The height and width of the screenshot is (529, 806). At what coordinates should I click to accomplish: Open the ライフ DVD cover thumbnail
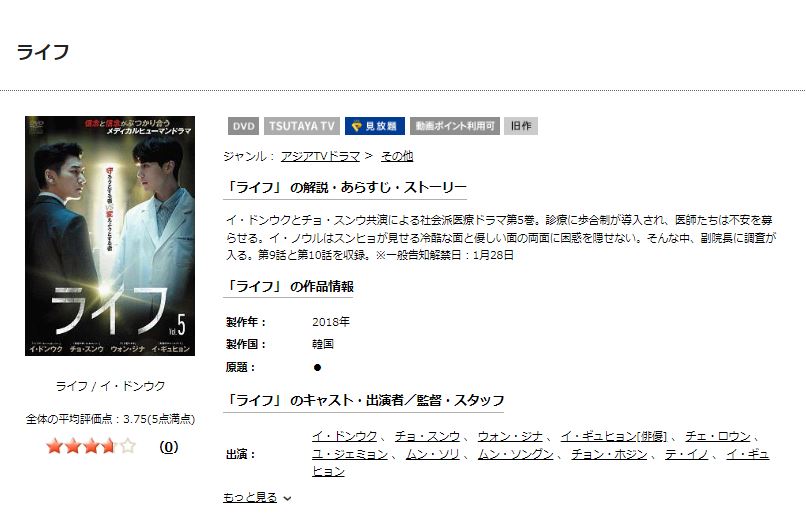pos(110,236)
